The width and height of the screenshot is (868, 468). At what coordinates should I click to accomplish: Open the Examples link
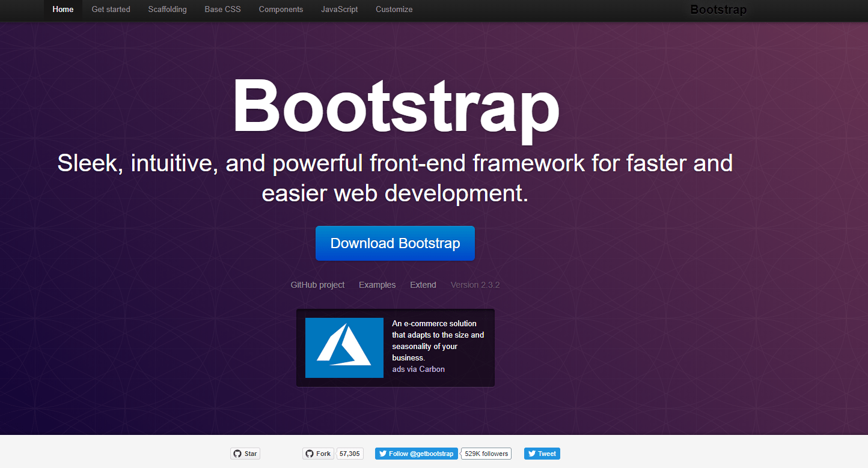click(x=377, y=285)
